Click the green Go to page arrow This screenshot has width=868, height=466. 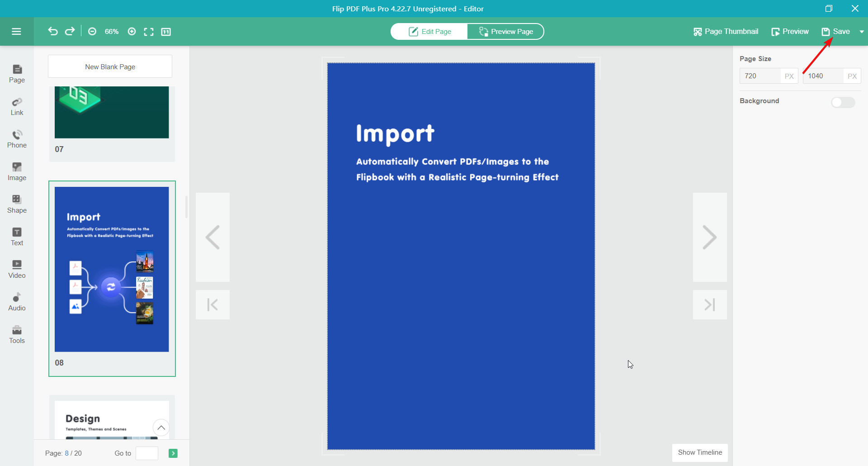pyautogui.click(x=173, y=453)
